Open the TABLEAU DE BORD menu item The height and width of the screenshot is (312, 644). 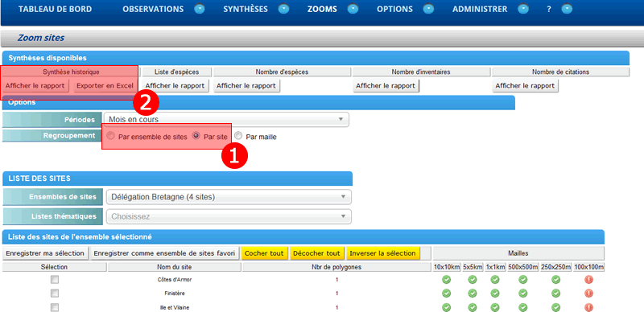point(55,9)
